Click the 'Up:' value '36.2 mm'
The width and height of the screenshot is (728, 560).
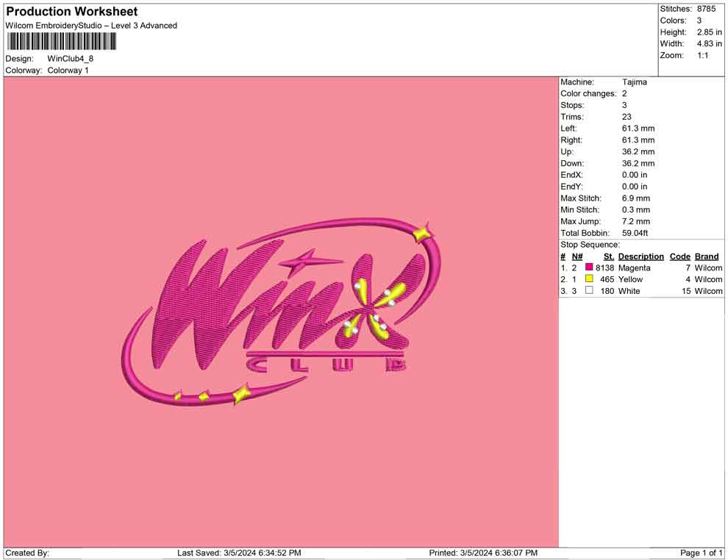(638, 151)
